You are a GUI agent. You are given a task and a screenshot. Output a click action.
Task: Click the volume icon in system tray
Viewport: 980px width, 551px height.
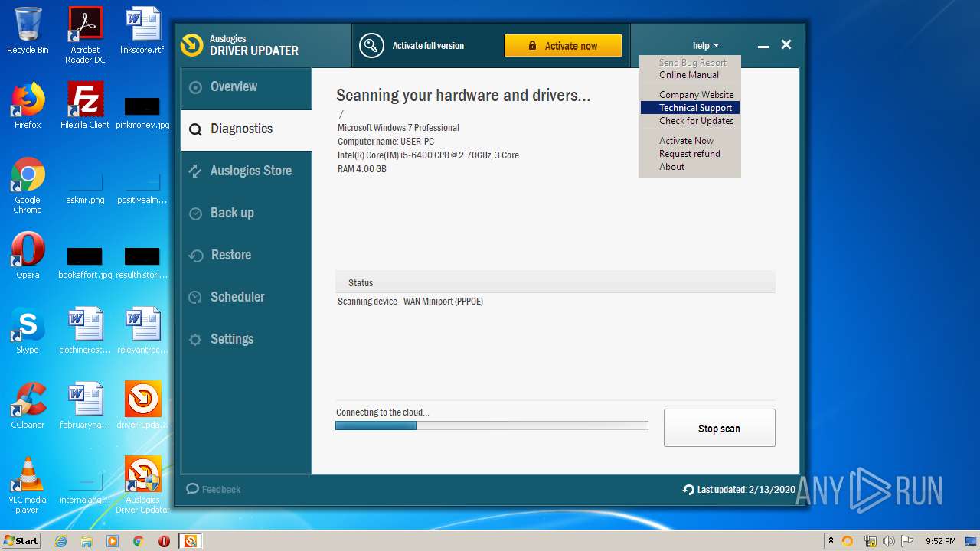(x=889, y=541)
